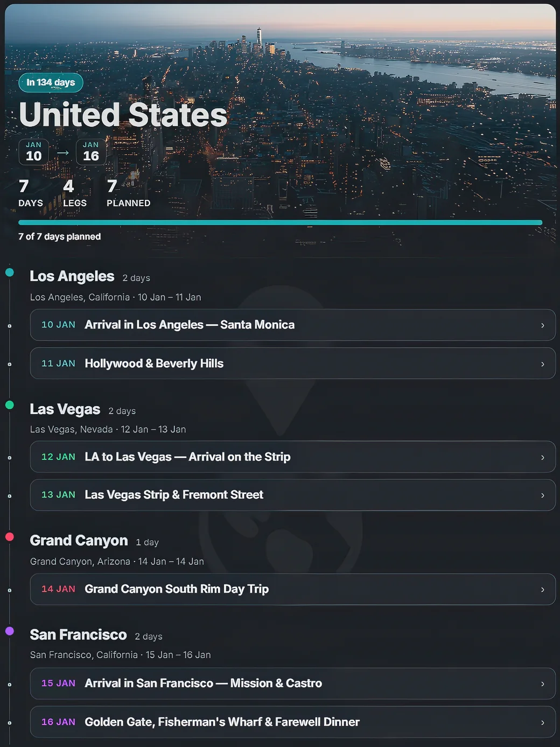Click the small marker beside 10 JAN

point(10,326)
